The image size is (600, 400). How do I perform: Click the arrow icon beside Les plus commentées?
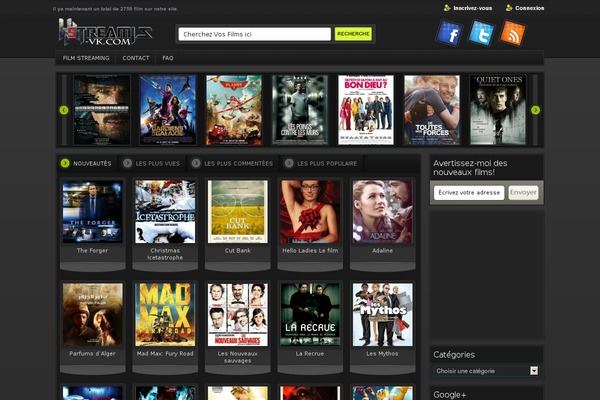(196, 163)
